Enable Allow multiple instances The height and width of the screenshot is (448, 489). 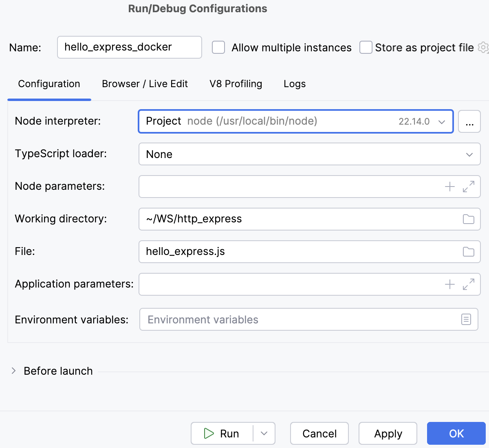(218, 47)
